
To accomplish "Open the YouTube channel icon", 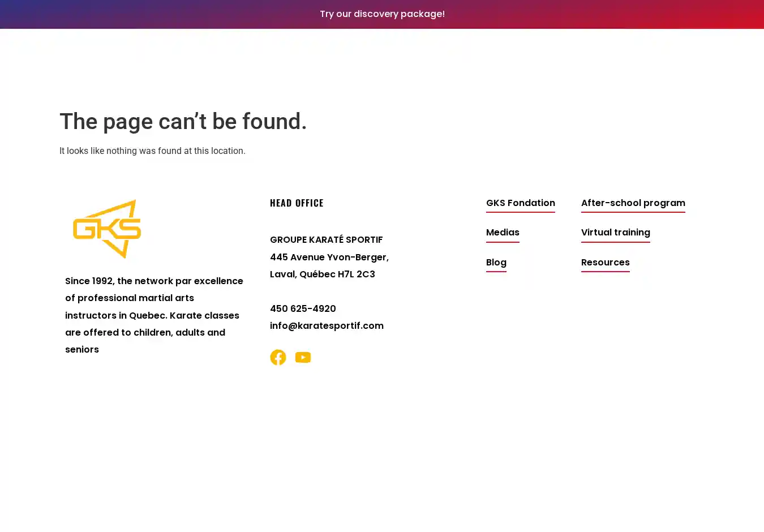I will [303, 357].
